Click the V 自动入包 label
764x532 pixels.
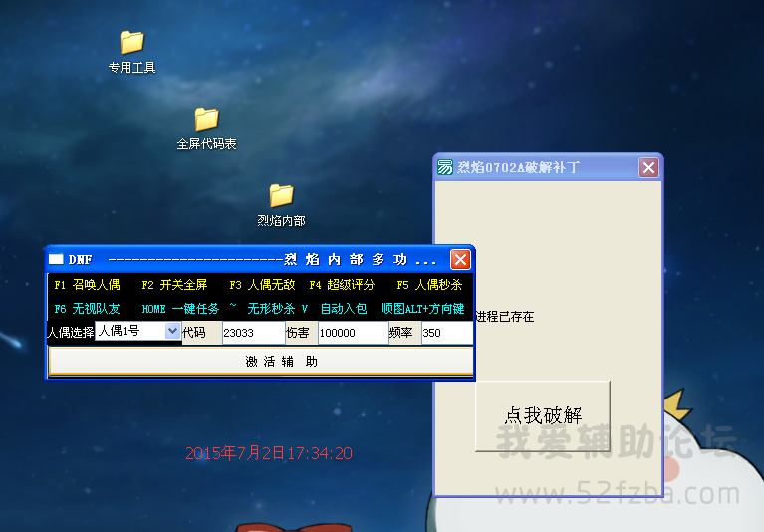click(x=335, y=309)
